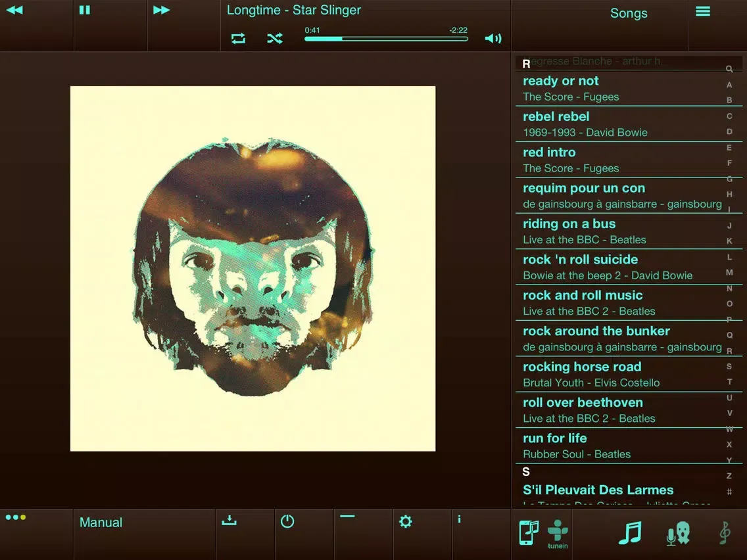Toggle shuffle mode

click(x=275, y=39)
